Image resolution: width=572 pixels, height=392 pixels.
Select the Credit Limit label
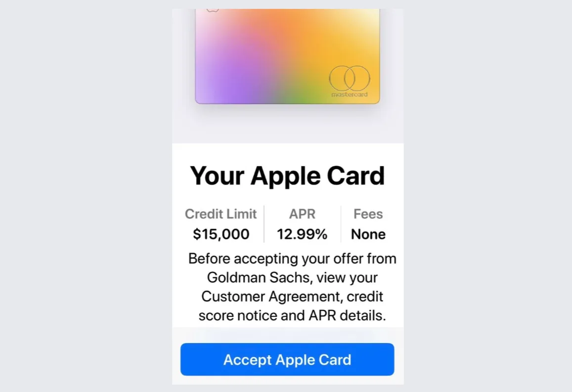220,214
